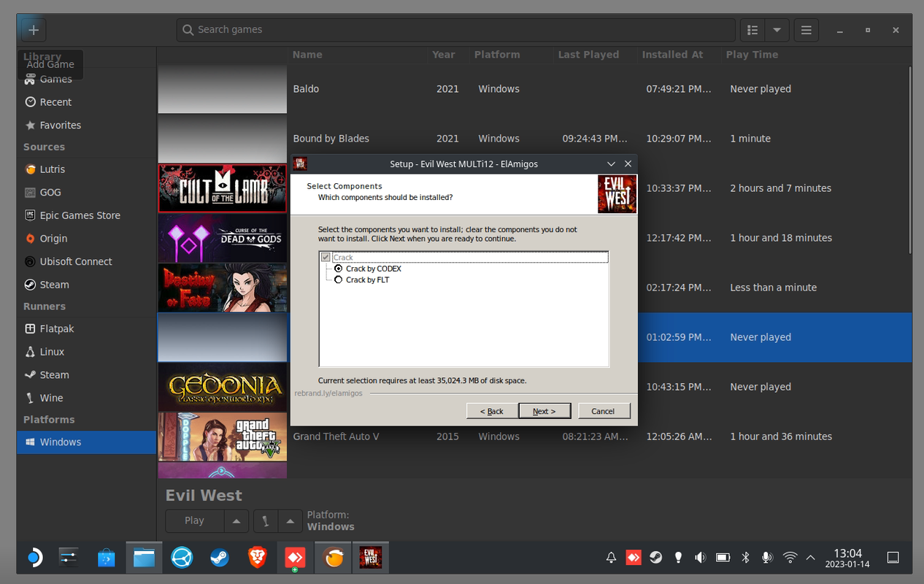924x584 pixels.
Task: Click the Destiny or Fate thumbnail
Action: [223, 288]
